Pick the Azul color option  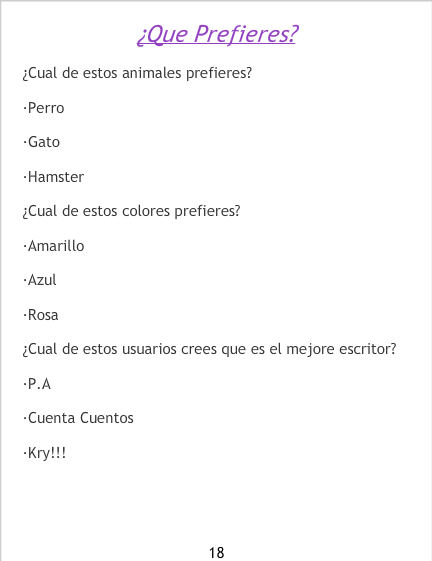40,280
